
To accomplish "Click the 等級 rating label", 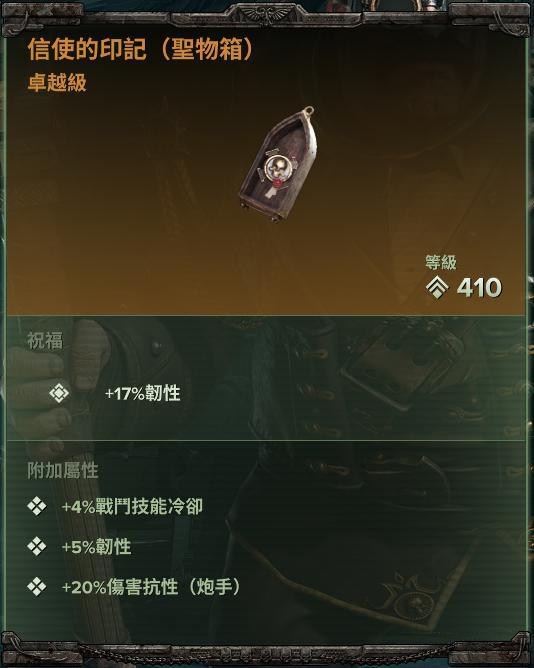I will point(441,262).
